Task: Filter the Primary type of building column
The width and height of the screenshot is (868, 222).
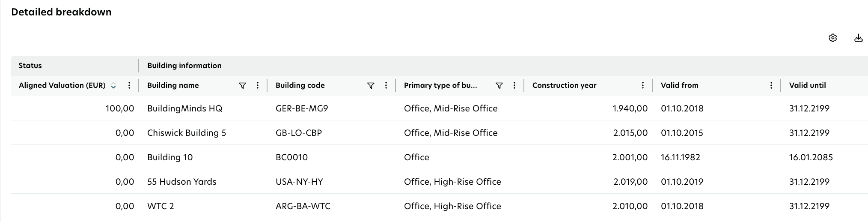Action: coord(499,86)
